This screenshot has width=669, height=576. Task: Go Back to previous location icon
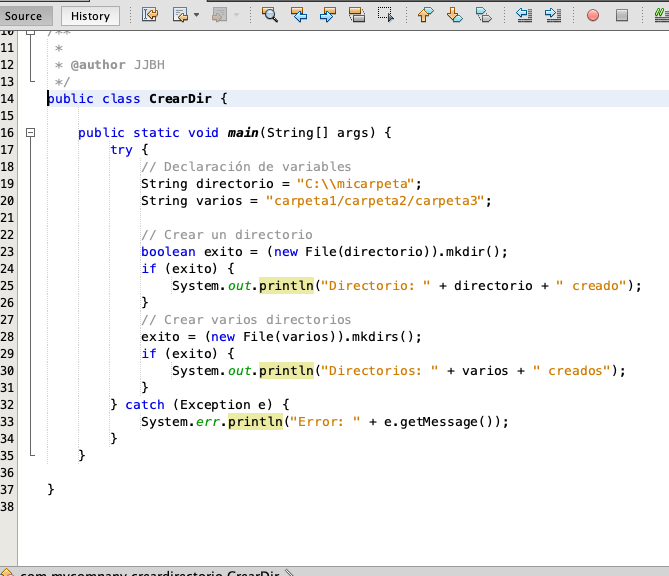(x=180, y=15)
